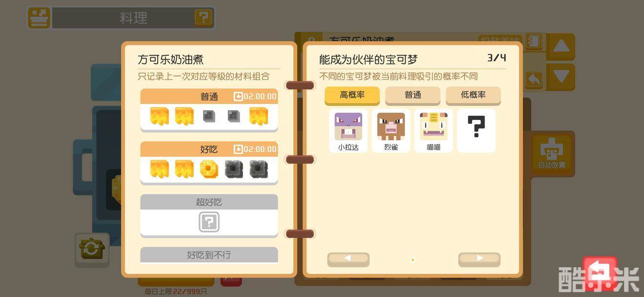Screen dimensions: 644x297
Task: Click the camera rotate icon
Action: [x=91, y=249]
